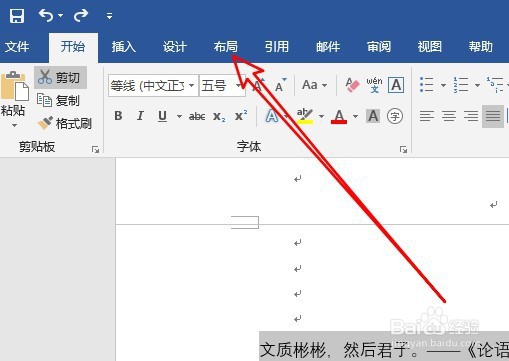
Task: Apply red font color
Action: coord(339,116)
